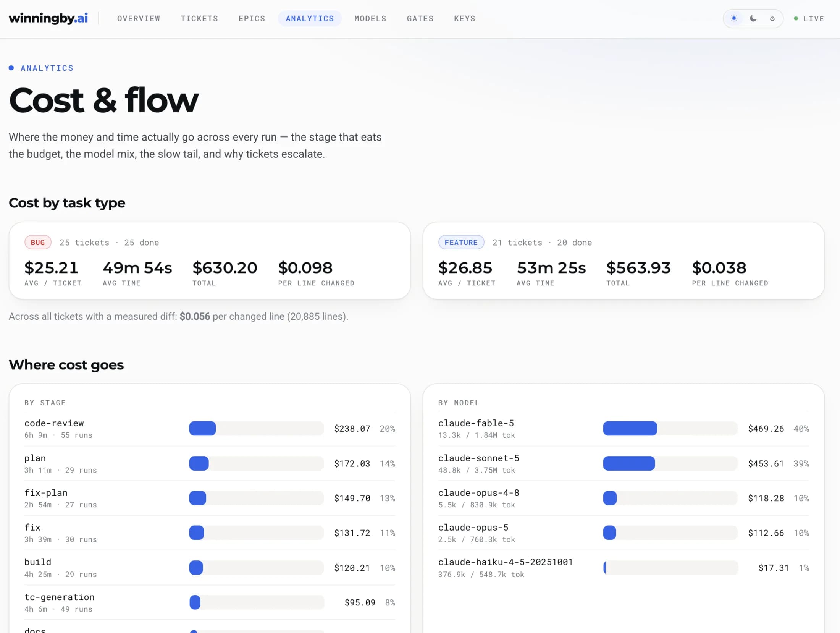Screen dimensions: 840x633
Task: Select the claude-haiku-4-5-20251001 model name
Action: 506,562
